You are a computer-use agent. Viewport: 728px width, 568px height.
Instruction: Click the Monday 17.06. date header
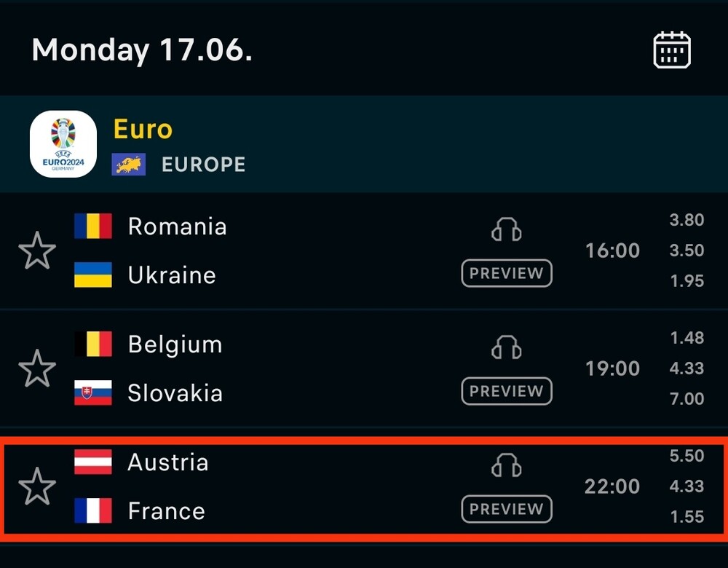(x=142, y=50)
